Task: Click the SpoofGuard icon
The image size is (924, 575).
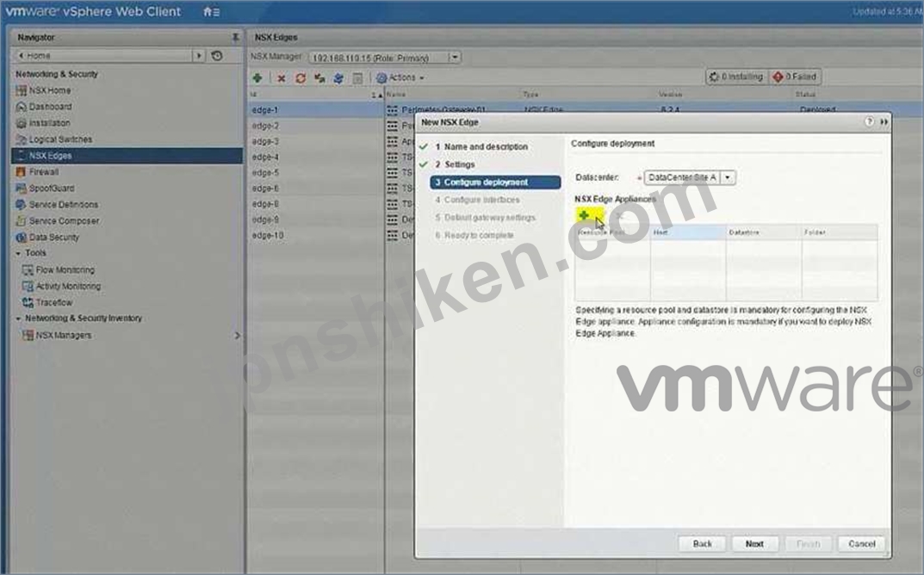Action: point(22,189)
